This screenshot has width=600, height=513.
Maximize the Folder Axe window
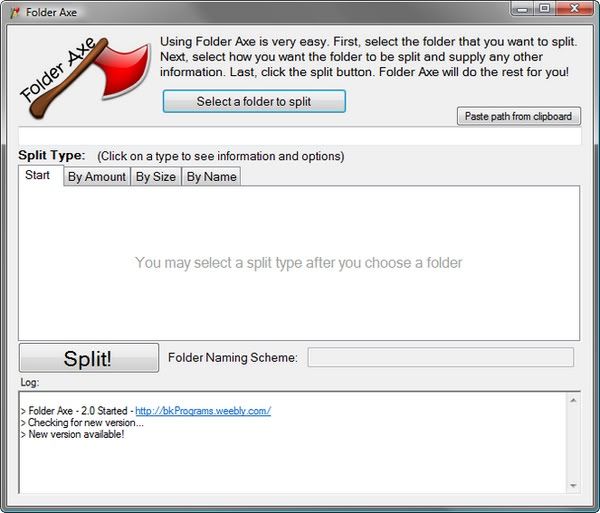(x=545, y=9)
